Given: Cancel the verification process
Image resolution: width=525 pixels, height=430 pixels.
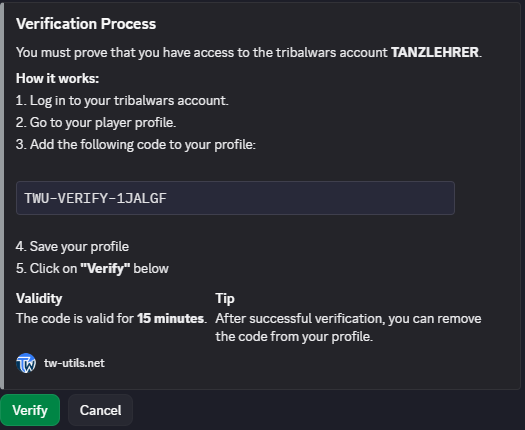Looking at the screenshot, I should pos(100,410).
